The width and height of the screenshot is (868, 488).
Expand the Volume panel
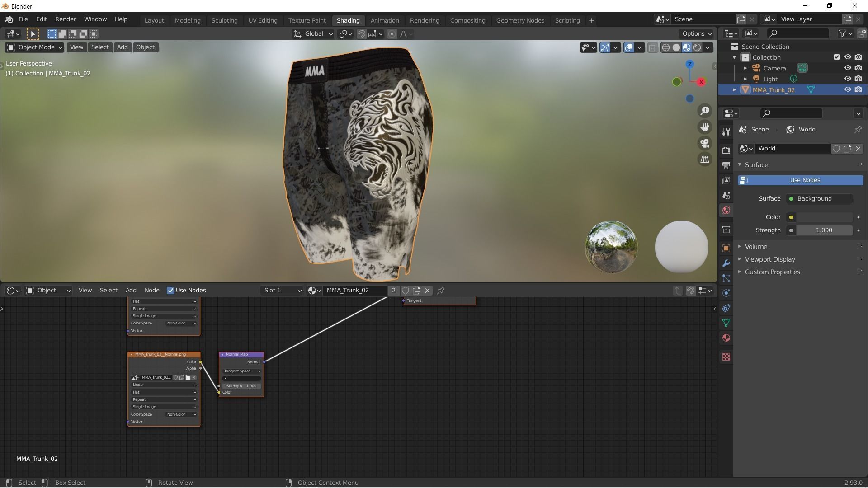click(756, 247)
